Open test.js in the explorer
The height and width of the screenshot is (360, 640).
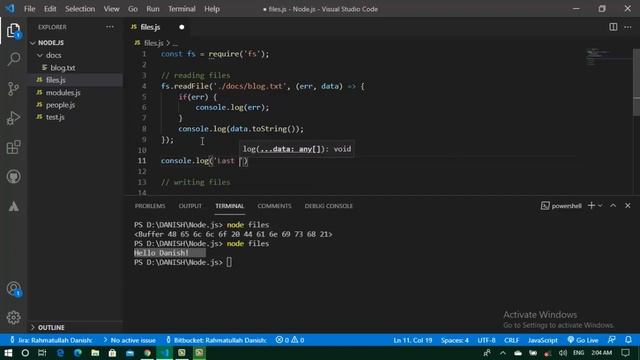click(55, 117)
